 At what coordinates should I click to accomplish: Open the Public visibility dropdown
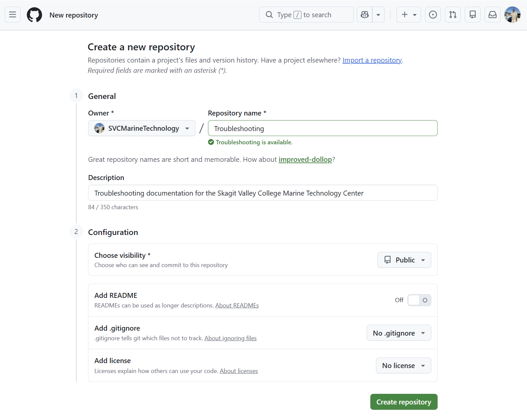point(404,260)
